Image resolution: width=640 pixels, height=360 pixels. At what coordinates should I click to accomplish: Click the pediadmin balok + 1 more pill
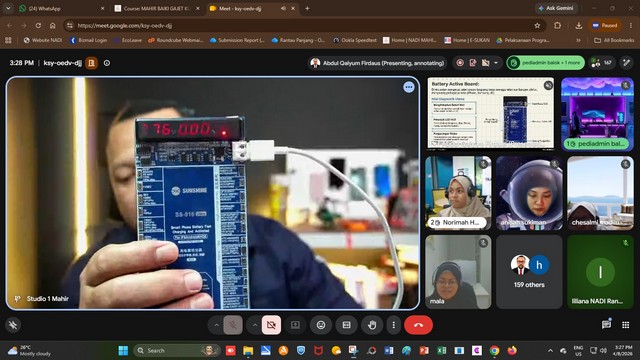[546, 63]
